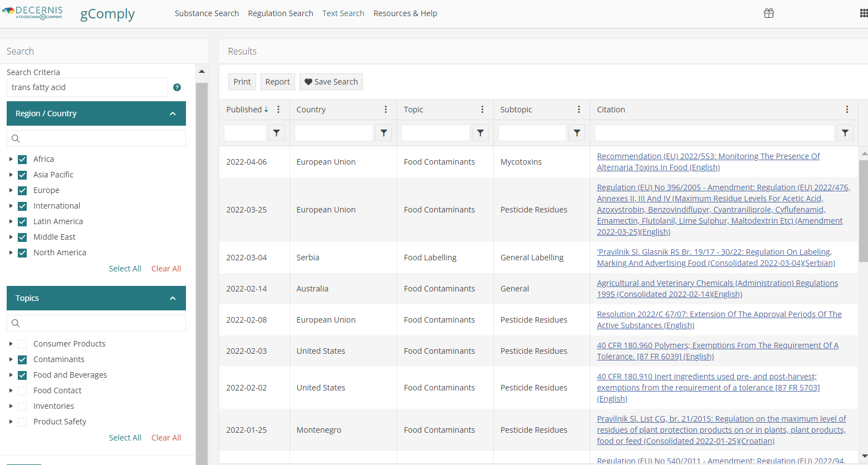Uncheck the International checkbox
This screenshot has width=868, height=465.
pos(22,206)
